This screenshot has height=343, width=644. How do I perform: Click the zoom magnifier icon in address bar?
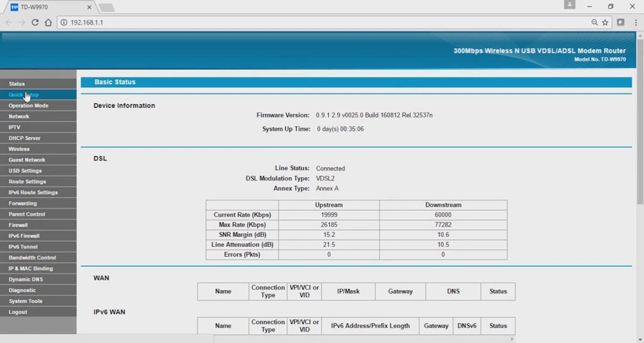click(594, 23)
